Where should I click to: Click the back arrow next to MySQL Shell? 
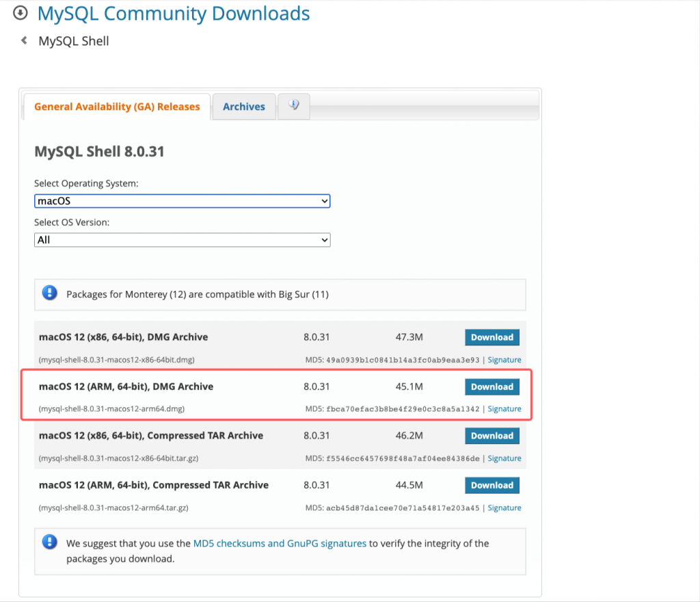coord(24,40)
